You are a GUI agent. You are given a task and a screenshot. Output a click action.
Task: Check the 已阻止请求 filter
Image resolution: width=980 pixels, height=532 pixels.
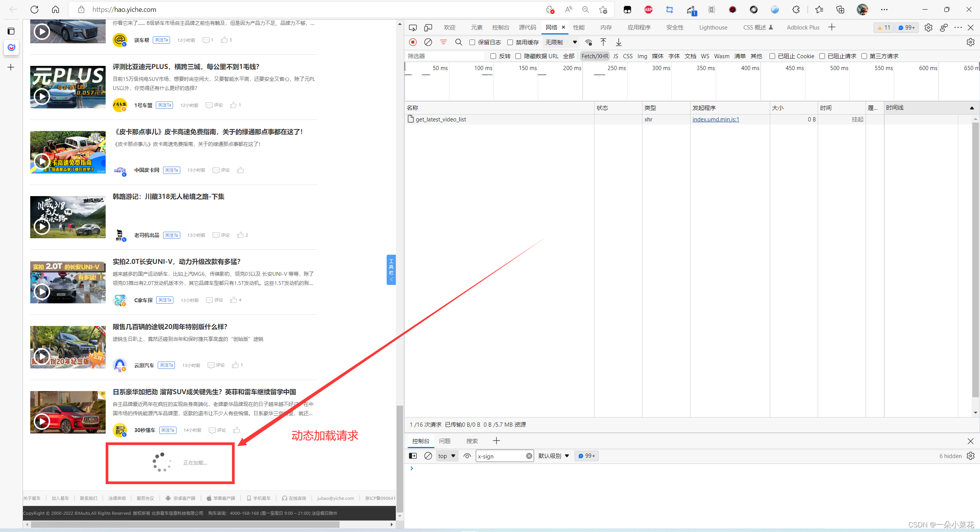pos(822,56)
